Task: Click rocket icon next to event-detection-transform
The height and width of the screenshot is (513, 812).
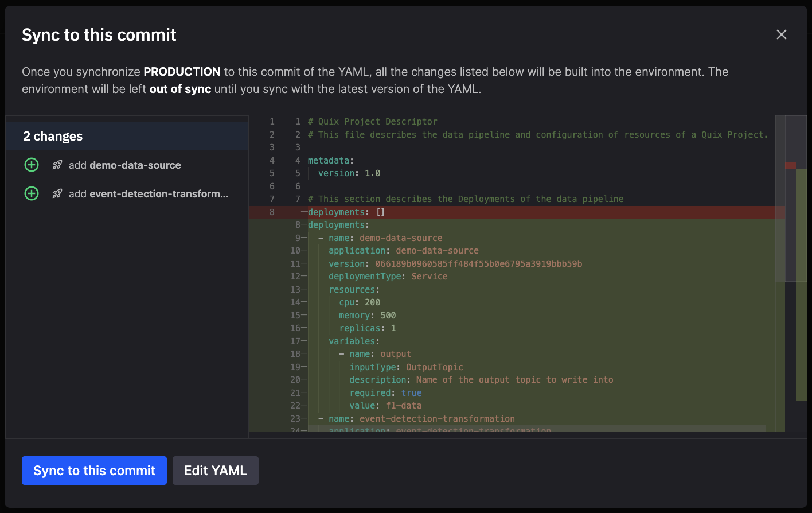Action: [57, 194]
